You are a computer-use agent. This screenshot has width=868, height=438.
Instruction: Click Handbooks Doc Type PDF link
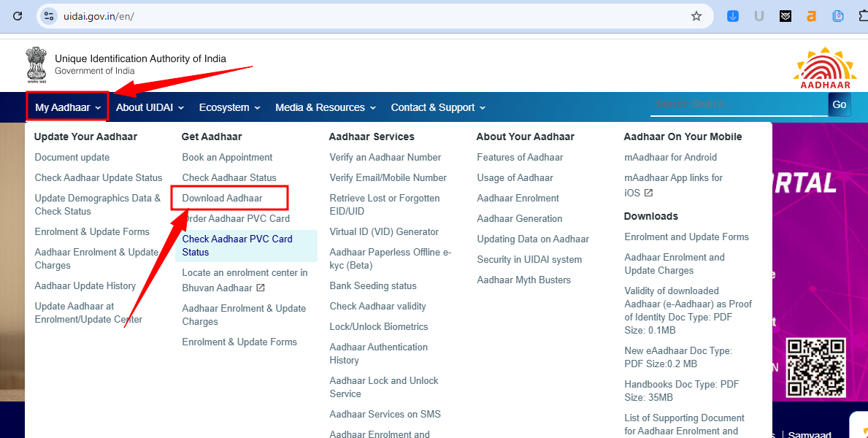pos(681,391)
